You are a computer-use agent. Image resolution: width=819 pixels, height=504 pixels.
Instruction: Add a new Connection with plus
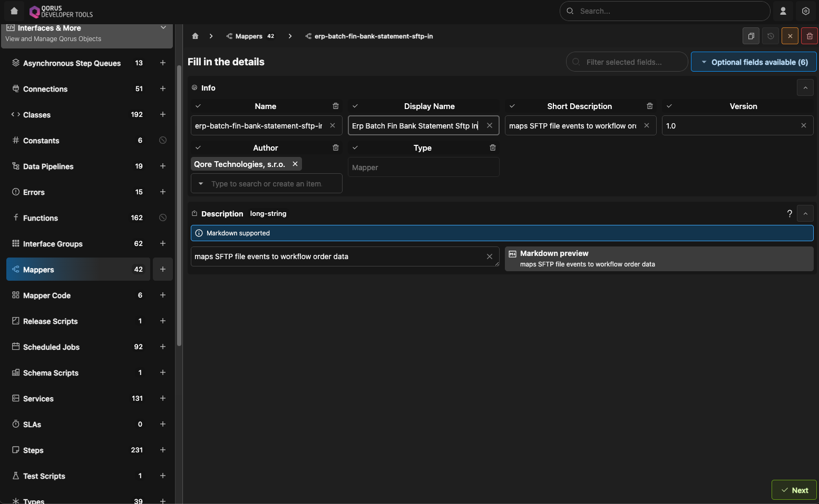(163, 88)
